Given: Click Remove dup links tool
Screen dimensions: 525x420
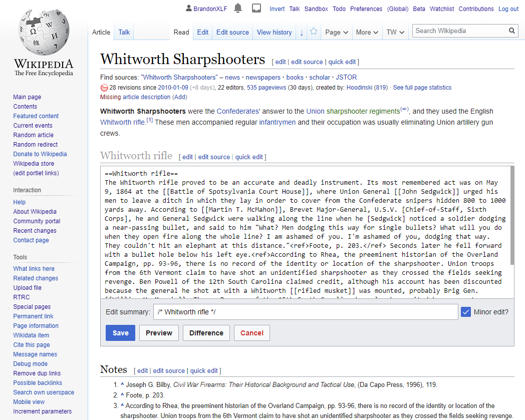Looking at the screenshot, I should pos(37,373).
